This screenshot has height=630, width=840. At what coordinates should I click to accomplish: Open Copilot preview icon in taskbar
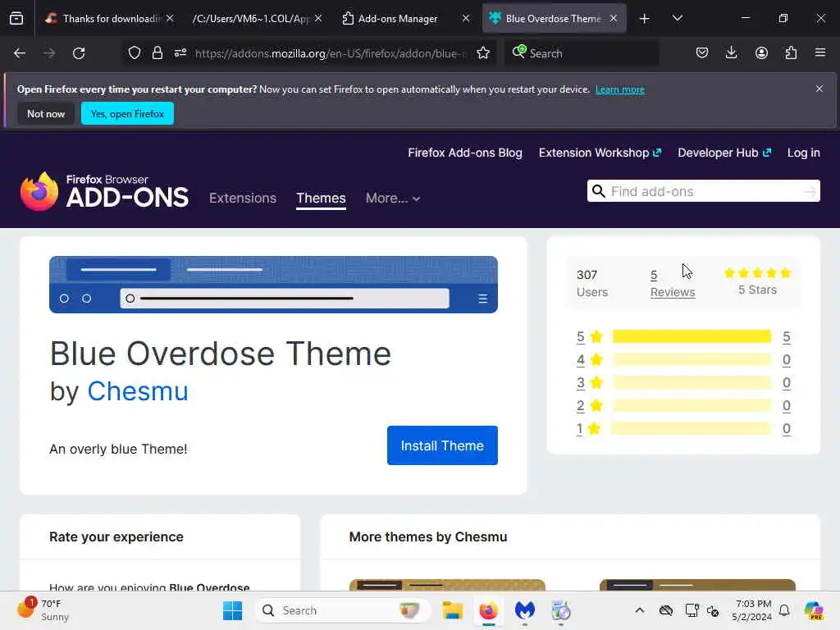(x=814, y=610)
